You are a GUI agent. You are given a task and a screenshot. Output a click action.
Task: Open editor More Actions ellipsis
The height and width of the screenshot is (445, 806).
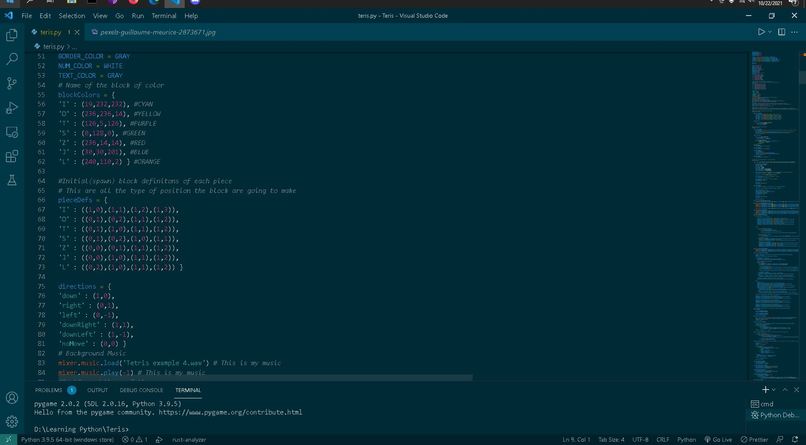click(x=795, y=32)
